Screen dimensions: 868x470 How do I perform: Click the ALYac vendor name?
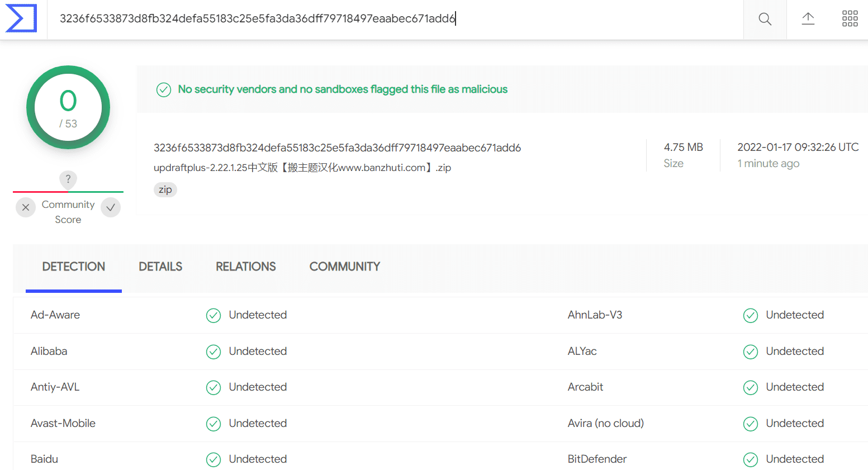click(582, 352)
